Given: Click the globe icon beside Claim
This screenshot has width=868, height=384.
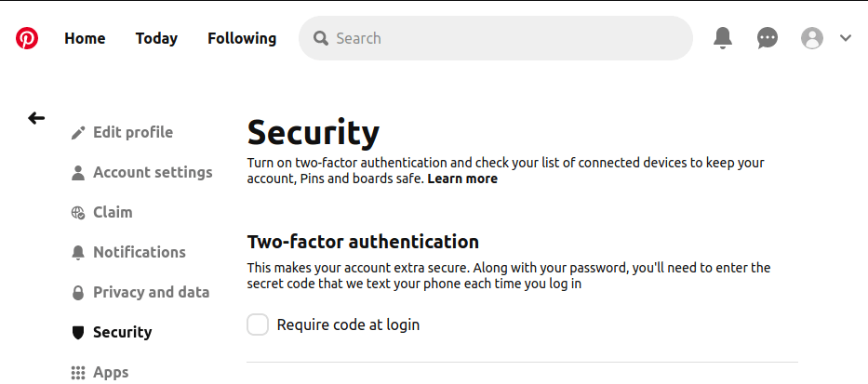Looking at the screenshot, I should [78, 213].
